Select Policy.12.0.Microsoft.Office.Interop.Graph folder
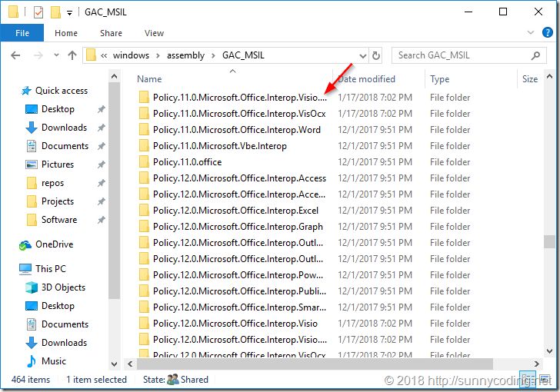 (x=238, y=227)
